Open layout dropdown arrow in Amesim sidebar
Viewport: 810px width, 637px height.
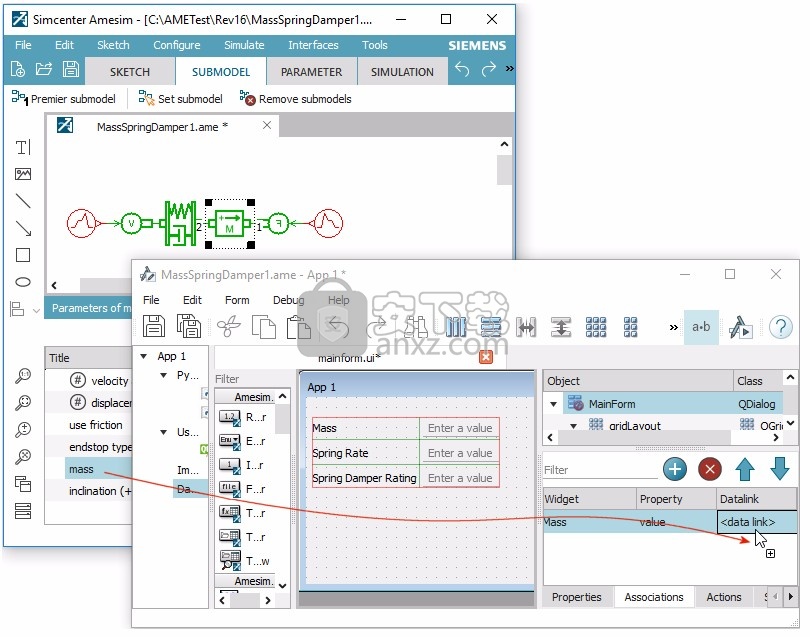click(36, 310)
